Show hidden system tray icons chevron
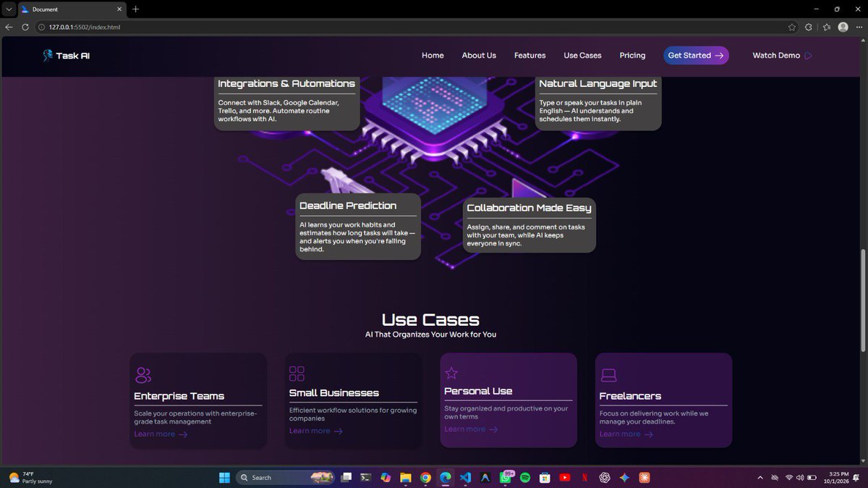Screen dimensions: 868x488 coord(760,477)
